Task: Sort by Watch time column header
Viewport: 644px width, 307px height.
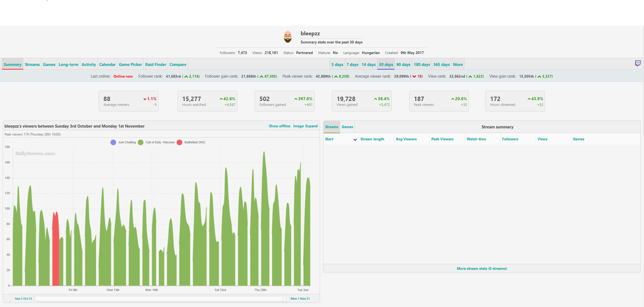Action: coord(476,139)
